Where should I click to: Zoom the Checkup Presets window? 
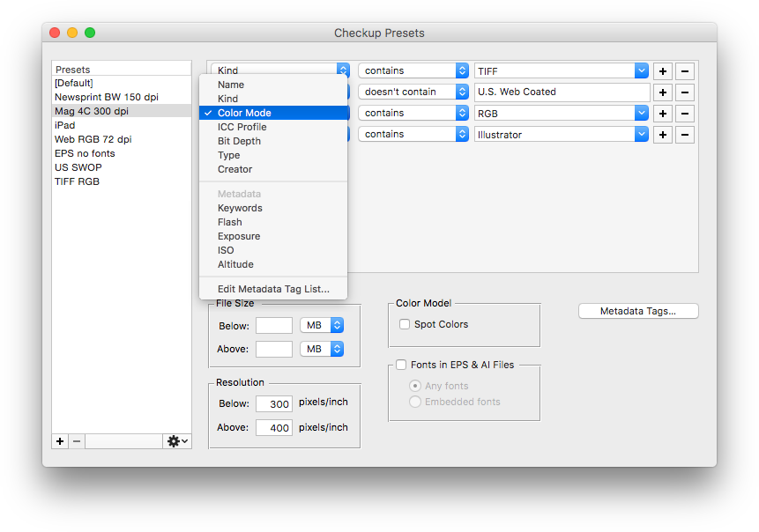tap(90, 33)
